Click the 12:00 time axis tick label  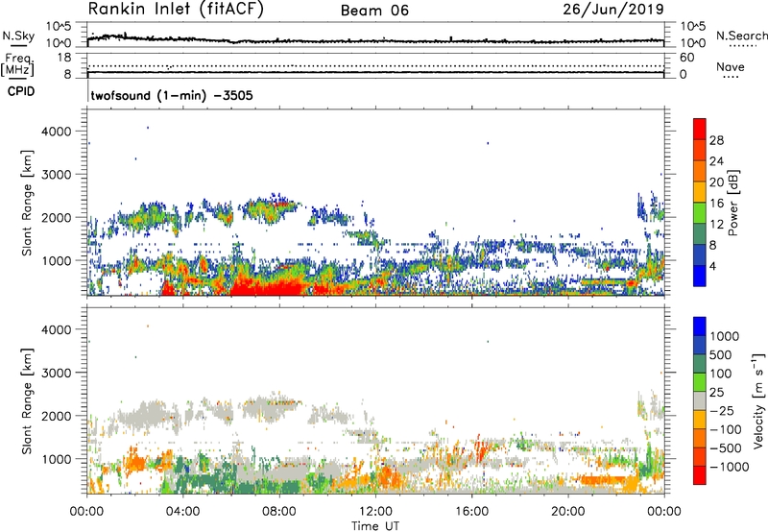pyautogui.click(x=375, y=512)
